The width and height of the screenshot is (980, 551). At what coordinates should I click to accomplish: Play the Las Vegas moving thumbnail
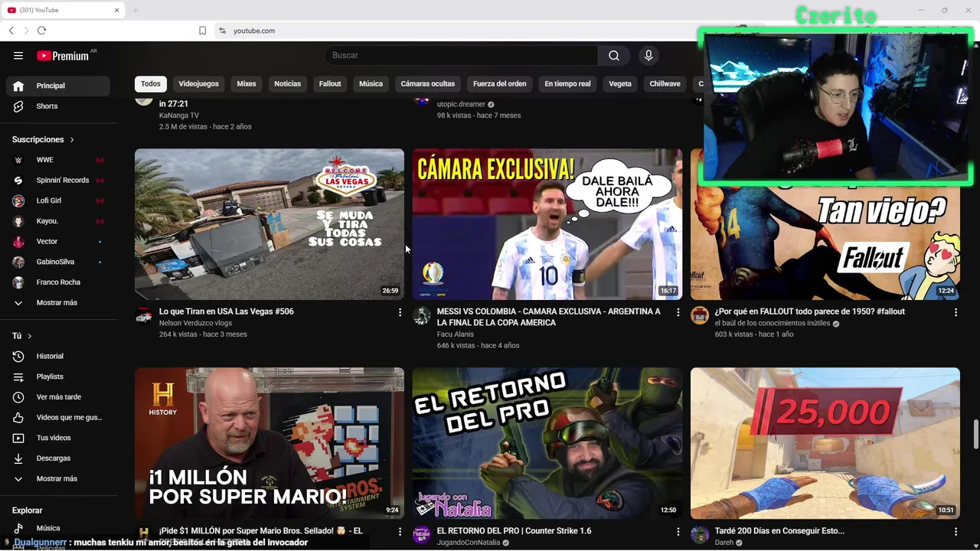(x=269, y=224)
